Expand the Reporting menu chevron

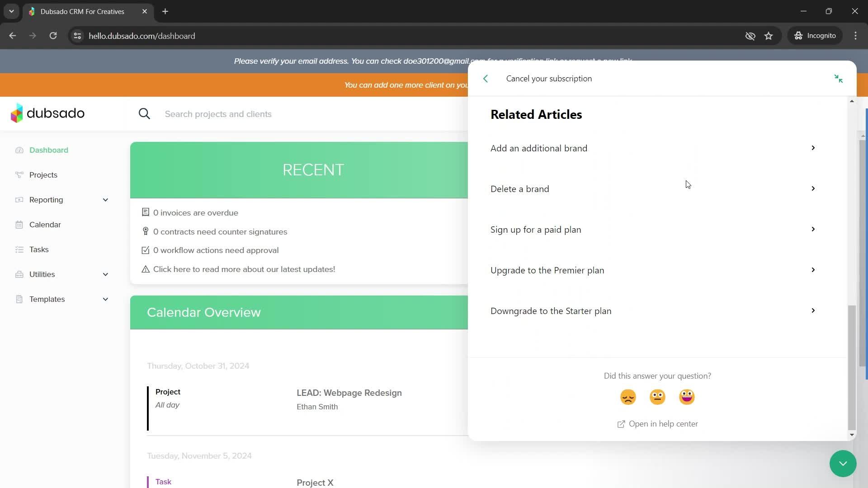[x=105, y=200]
